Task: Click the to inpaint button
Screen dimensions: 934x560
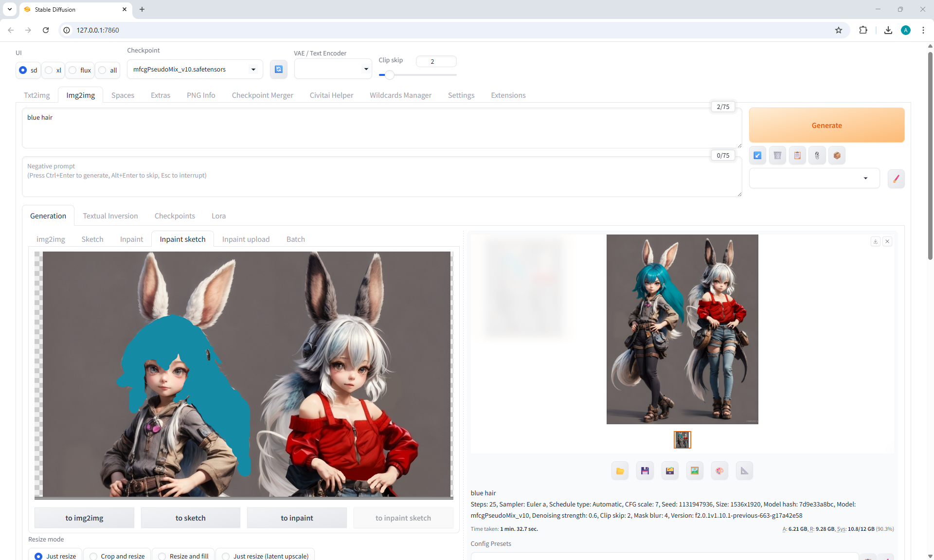Action: tap(297, 518)
